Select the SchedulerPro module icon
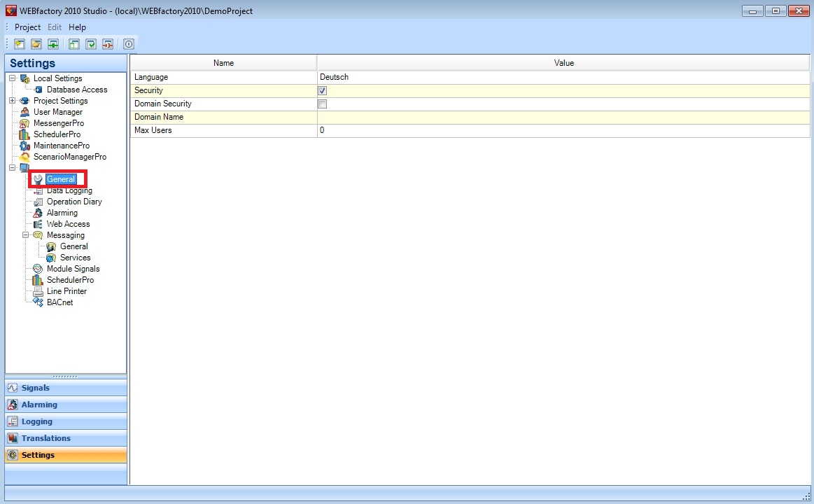The width and height of the screenshot is (814, 504). (x=25, y=134)
